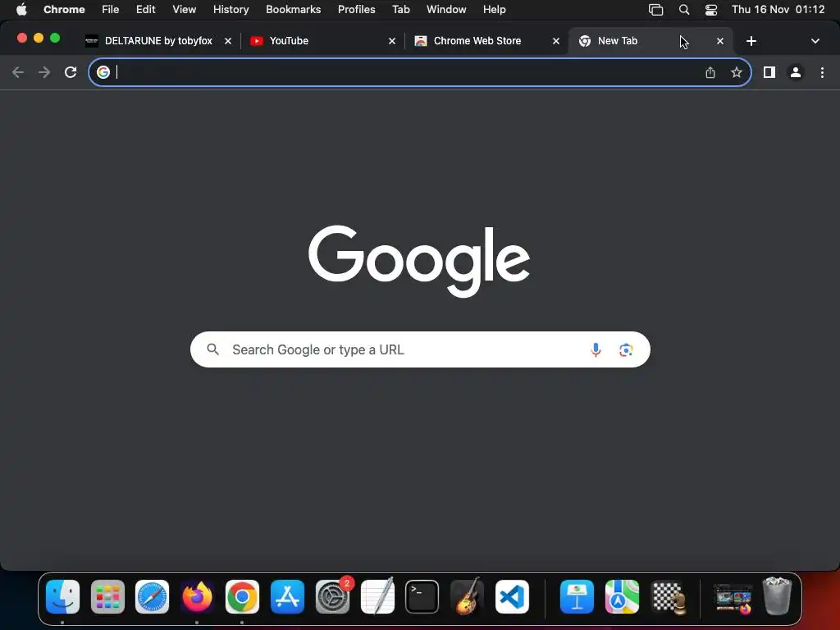840x630 pixels.
Task: Open Control Center in menu bar
Action: point(711,10)
